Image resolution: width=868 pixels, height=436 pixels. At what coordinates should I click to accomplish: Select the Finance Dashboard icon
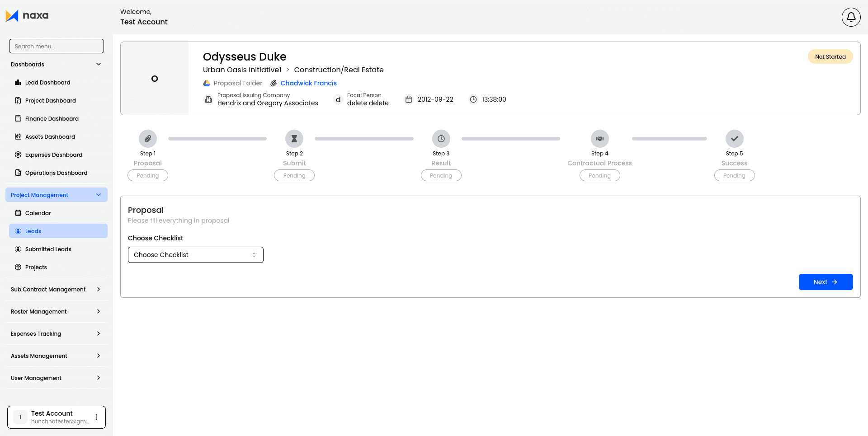click(18, 118)
